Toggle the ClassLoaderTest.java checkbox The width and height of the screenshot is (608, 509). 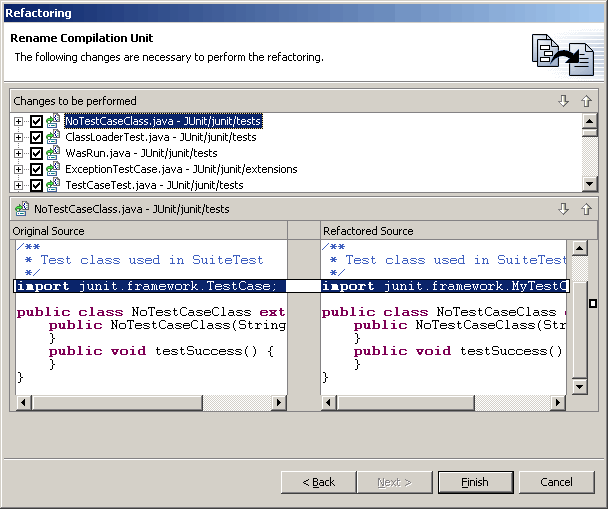click(x=37, y=138)
